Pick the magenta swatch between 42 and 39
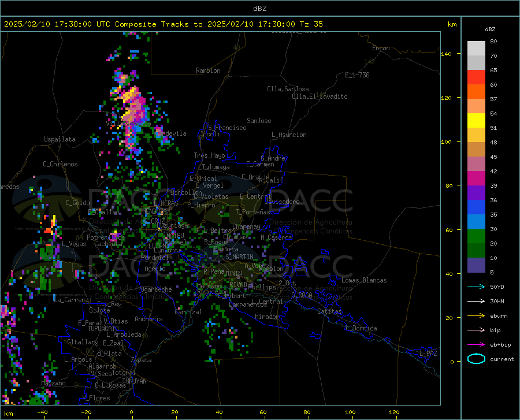 pos(476,179)
